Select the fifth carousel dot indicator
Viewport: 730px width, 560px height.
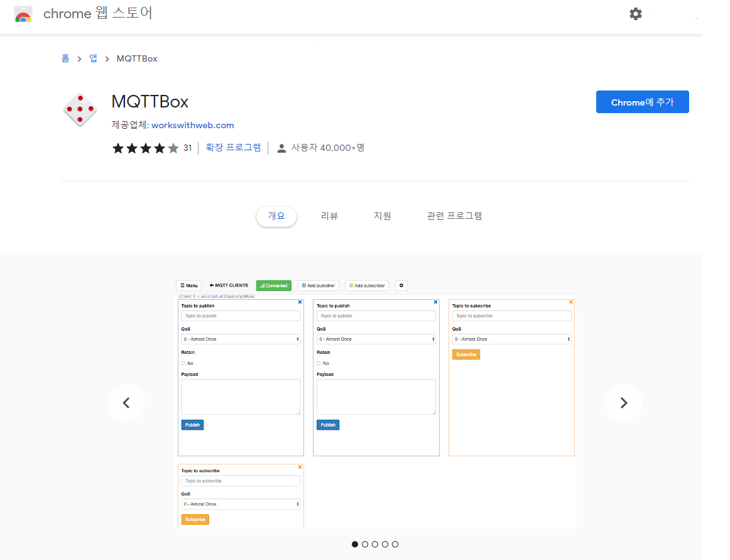coord(395,544)
